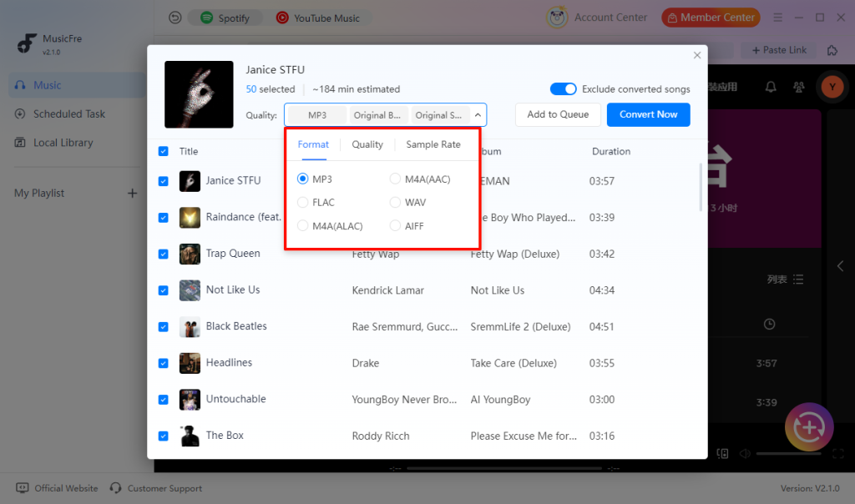Uncheck the Trap Queen checkbox

(163, 254)
